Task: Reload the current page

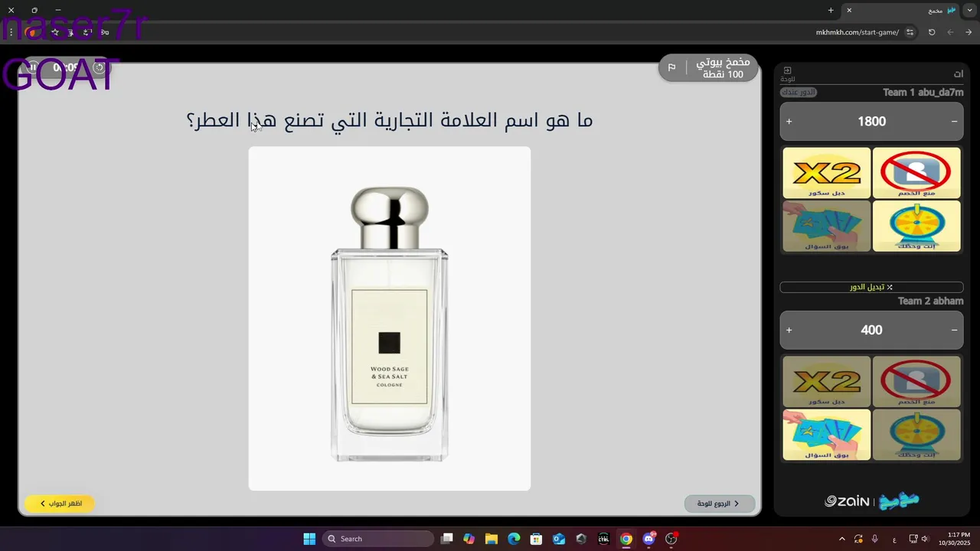Action: tap(932, 32)
